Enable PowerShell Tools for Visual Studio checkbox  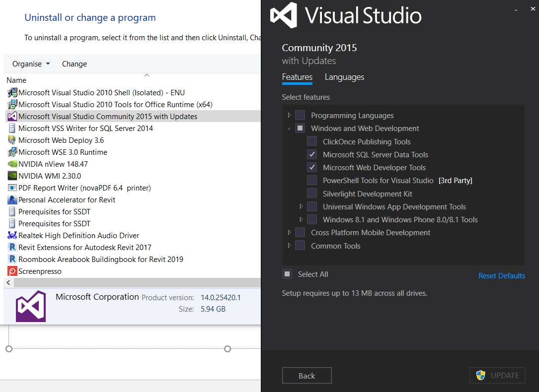(x=312, y=180)
